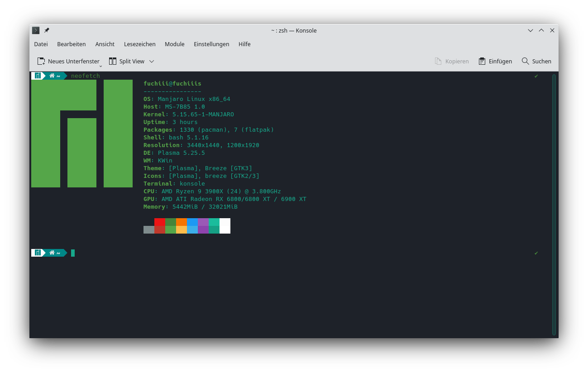588x373 pixels.
Task: Click the 'OS: Manjaro Linux x86_64' line
Action: click(x=187, y=99)
